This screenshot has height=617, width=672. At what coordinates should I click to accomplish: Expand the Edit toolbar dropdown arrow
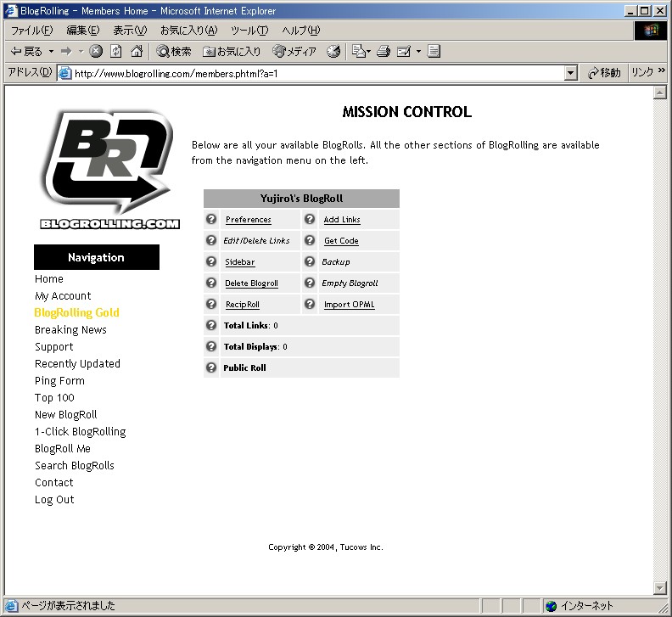point(418,52)
